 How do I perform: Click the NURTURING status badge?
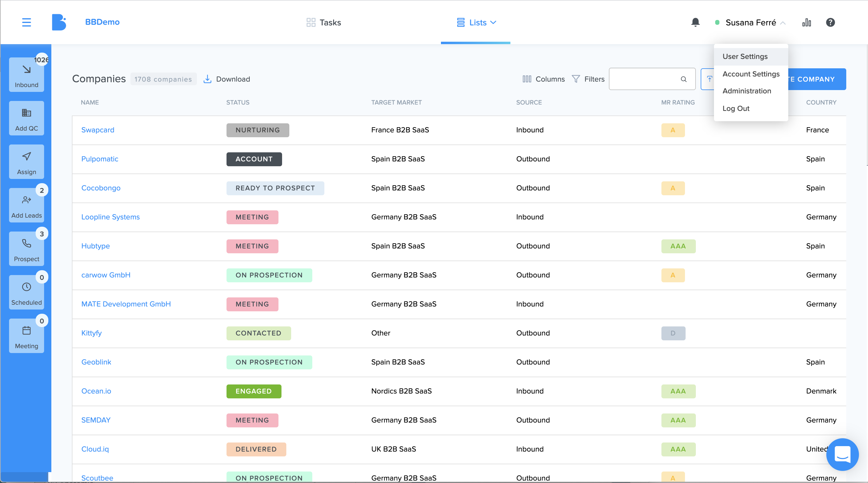(x=257, y=130)
